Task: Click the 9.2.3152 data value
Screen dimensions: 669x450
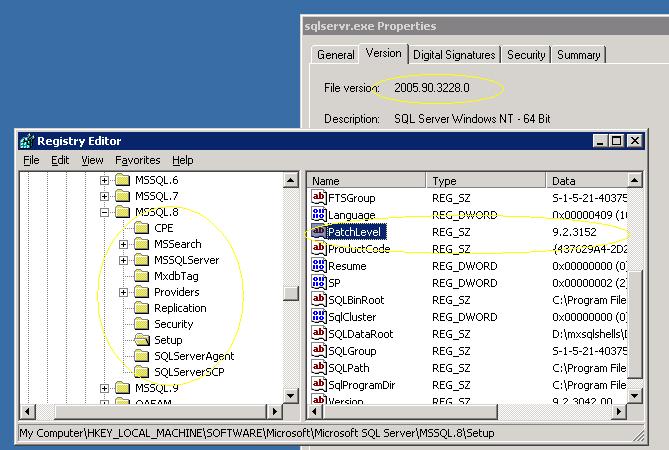Action: click(x=574, y=232)
